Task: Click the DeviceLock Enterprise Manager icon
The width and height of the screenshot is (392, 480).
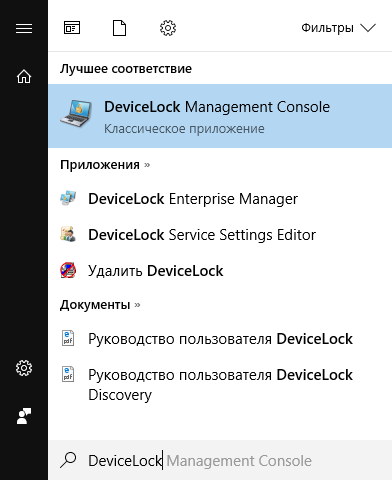Action: click(68, 198)
